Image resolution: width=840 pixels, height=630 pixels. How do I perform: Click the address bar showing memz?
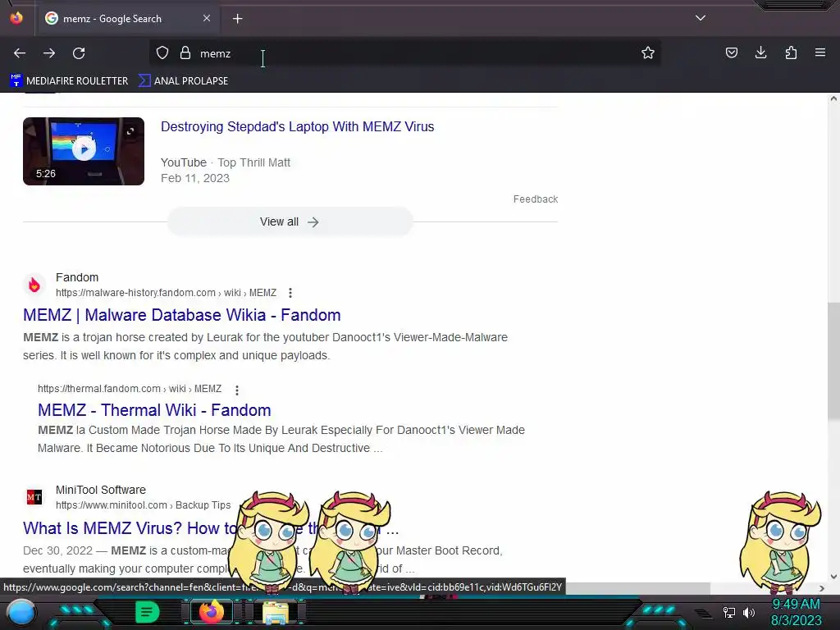[x=405, y=53]
